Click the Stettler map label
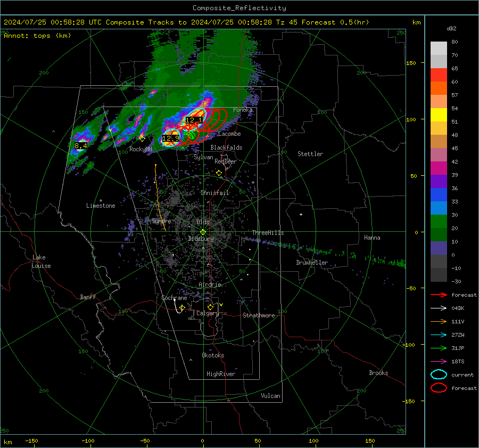 [310, 154]
